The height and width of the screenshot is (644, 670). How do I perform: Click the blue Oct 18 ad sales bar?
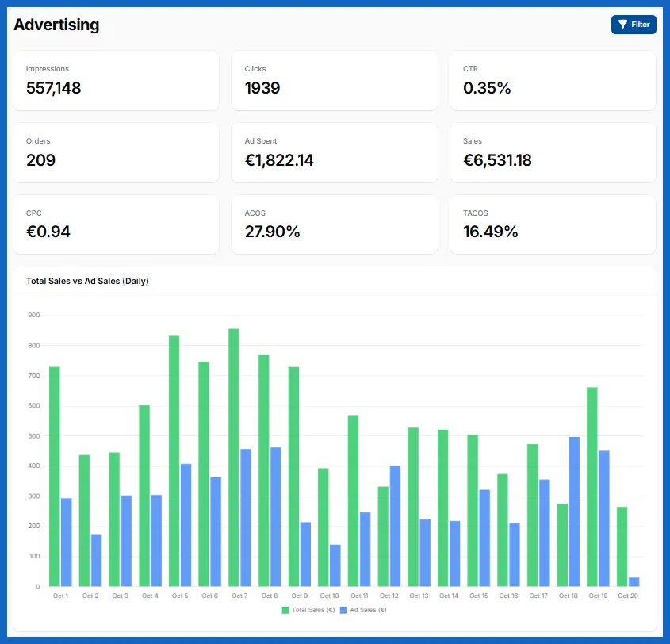pos(574,512)
